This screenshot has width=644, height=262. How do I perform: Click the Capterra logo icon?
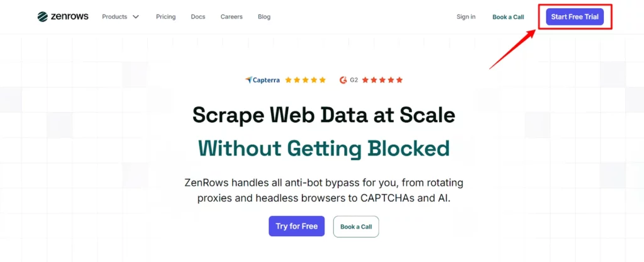[249, 80]
